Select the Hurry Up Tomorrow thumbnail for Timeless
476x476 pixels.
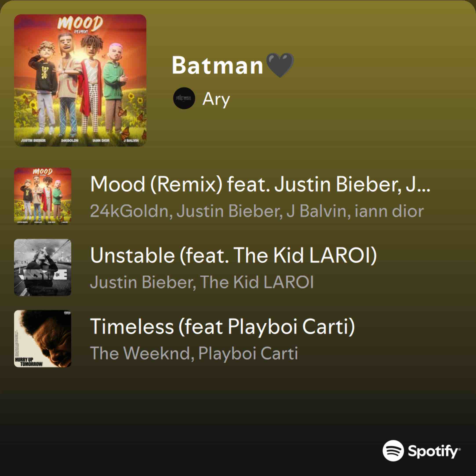(43, 338)
